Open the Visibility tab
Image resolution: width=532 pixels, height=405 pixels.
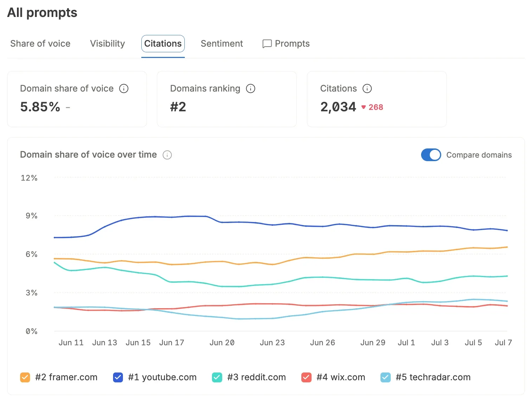click(107, 43)
